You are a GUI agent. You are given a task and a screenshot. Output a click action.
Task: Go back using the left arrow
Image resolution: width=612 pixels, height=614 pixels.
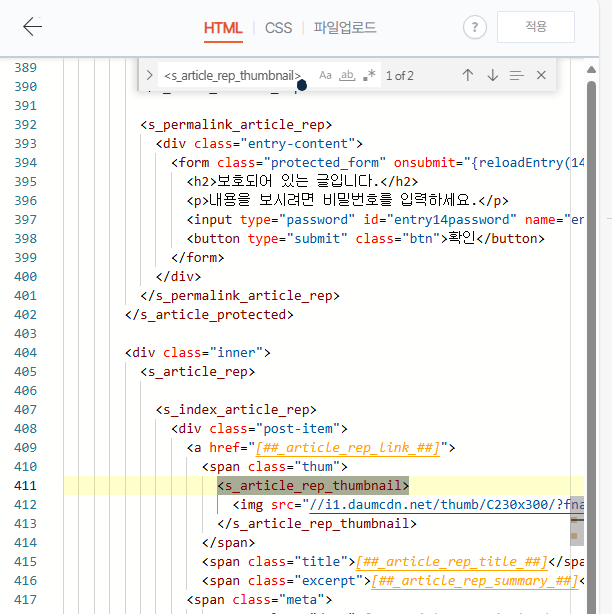pyautogui.click(x=32, y=27)
